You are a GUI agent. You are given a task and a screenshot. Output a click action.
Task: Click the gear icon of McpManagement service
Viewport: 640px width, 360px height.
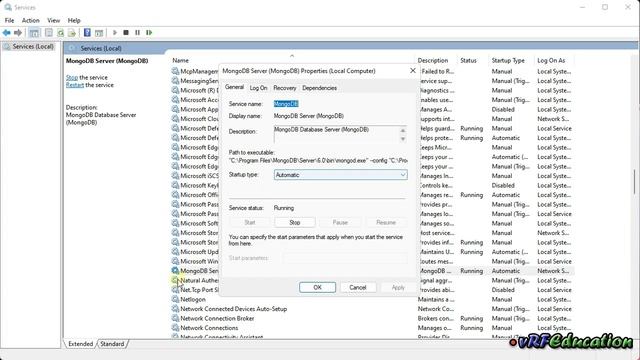pyautogui.click(x=175, y=71)
